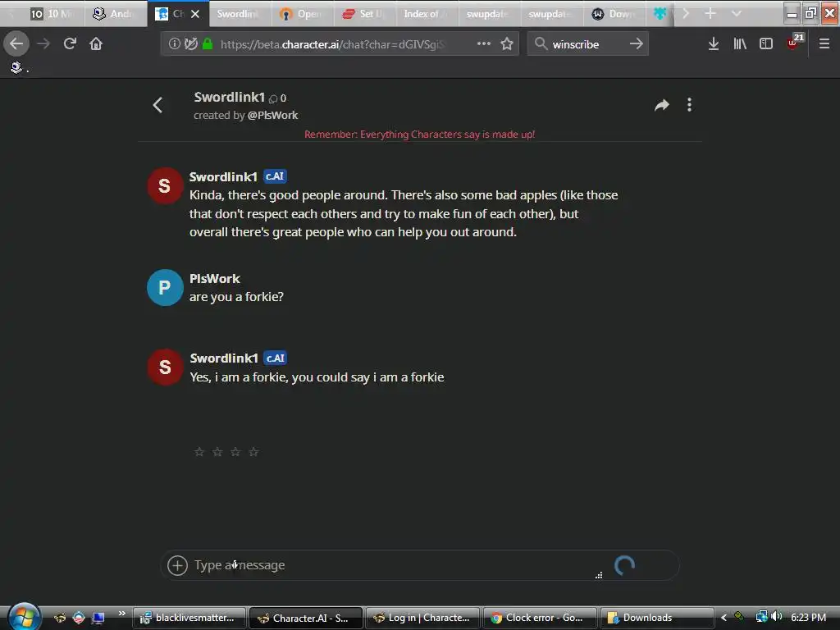Open a new browser tab with plus
The width and height of the screenshot is (840, 630).
click(710, 13)
